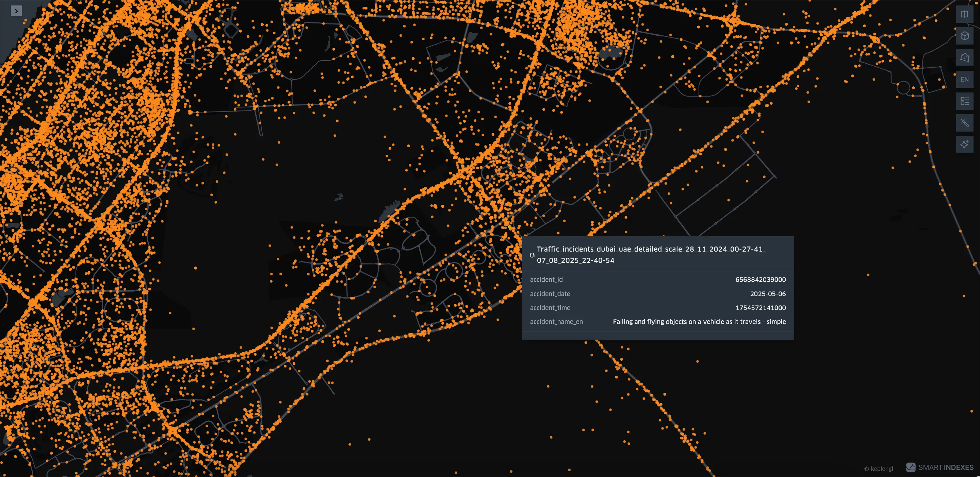
Task: Open the draw polygon tool
Action: (x=964, y=58)
